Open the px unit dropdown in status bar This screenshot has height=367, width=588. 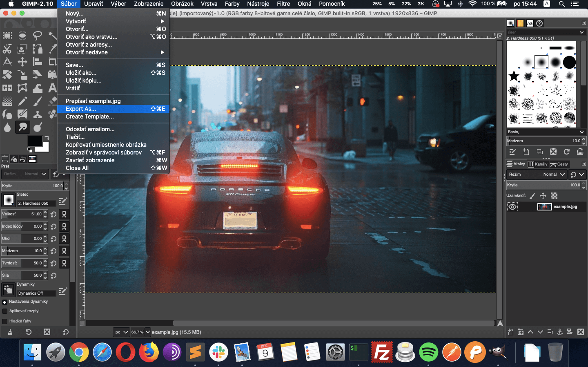[x=121, y=332]
